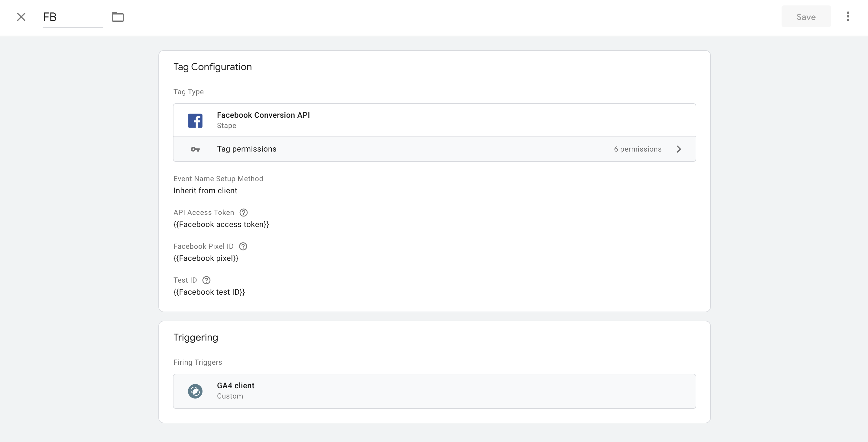Expand Tag permissions chevron arrow
Screen dimensions: 868x442
click(x=679, y=149)
